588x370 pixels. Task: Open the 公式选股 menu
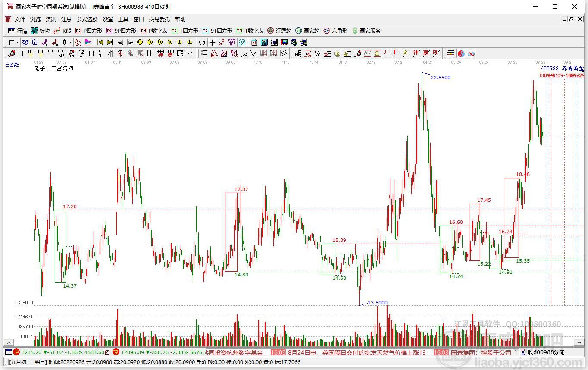pos(87,19)
